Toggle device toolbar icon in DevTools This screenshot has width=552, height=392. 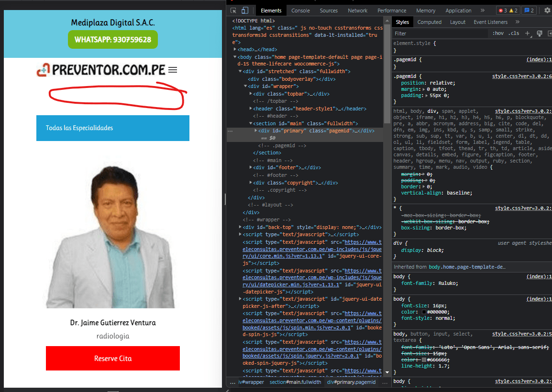pos(244,11)
